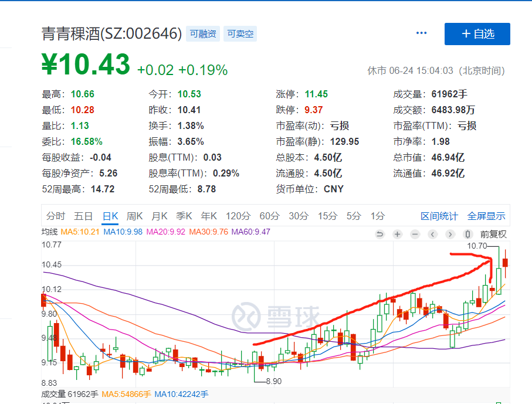
Task: Click the 可卖空 tag
Action: 240,33
